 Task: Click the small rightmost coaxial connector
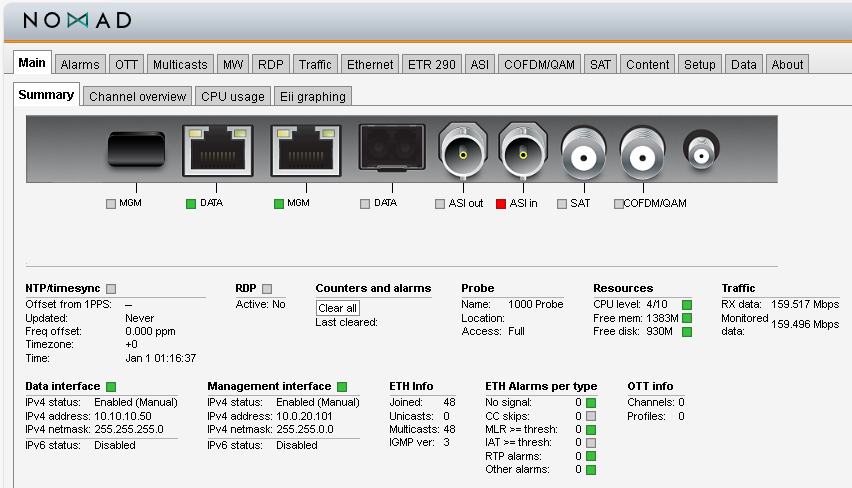pyautogui.click(x=701, y=150)
